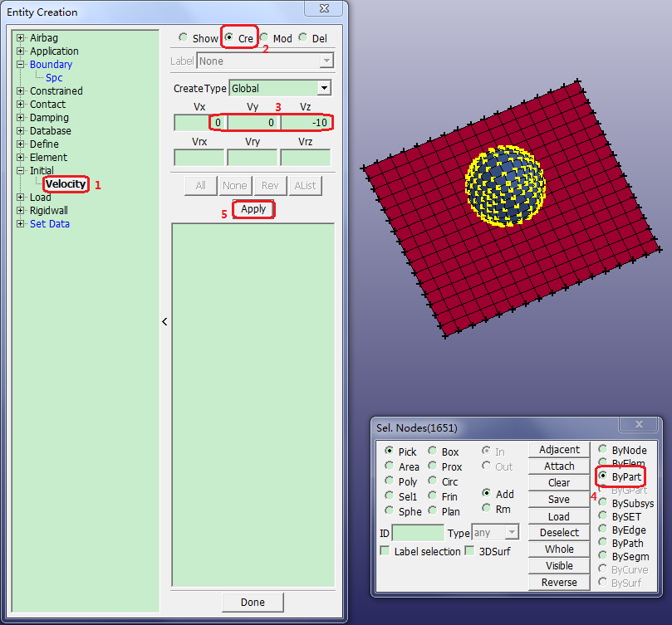The height and width of the screenshot is (625, 672).
Task: Select the Velocity tree item
Action: (x=66, y=184)
